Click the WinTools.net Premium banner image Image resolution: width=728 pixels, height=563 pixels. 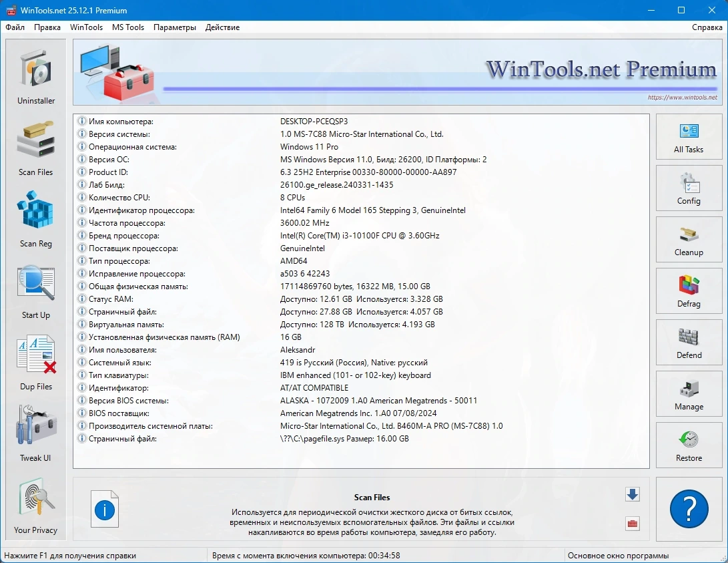[x=398, y=72]
